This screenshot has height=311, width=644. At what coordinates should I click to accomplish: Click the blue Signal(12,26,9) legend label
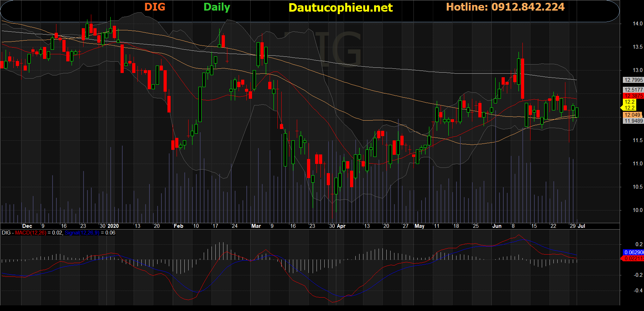coord(82,233)
